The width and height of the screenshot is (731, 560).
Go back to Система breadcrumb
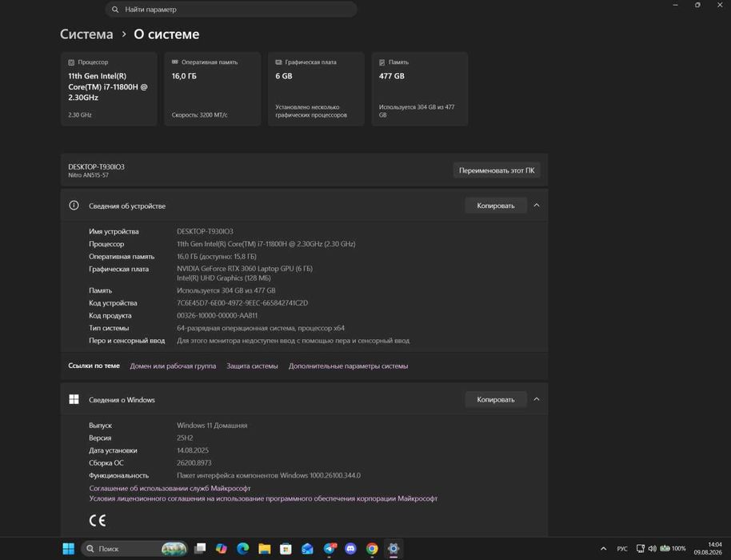[x=86, y=34]
